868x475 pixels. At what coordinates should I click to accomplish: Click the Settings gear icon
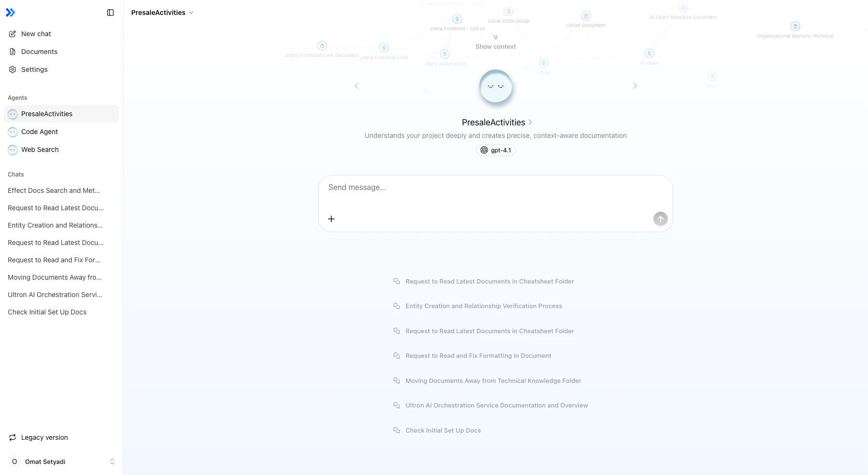click(x=13, y=69)
